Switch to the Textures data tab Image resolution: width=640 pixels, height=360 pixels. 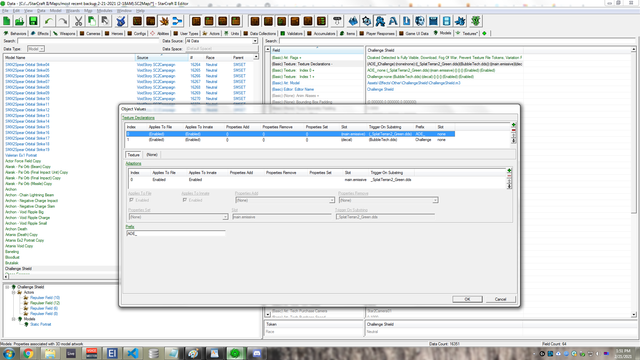pyautogui.click(x=467, y=33)
